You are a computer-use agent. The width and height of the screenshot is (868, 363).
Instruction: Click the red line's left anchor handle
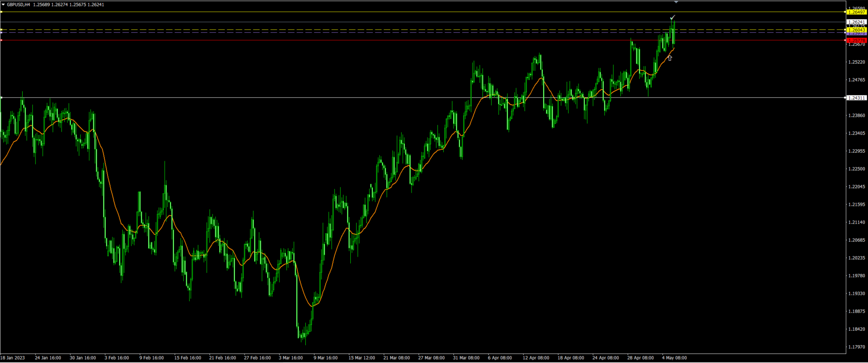coord(1,40)
